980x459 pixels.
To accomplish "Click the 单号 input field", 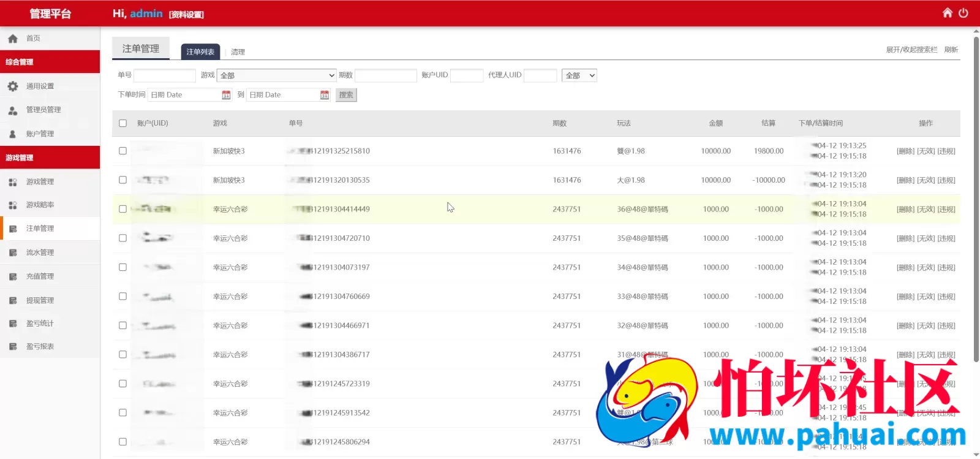I will click(165, 75).
